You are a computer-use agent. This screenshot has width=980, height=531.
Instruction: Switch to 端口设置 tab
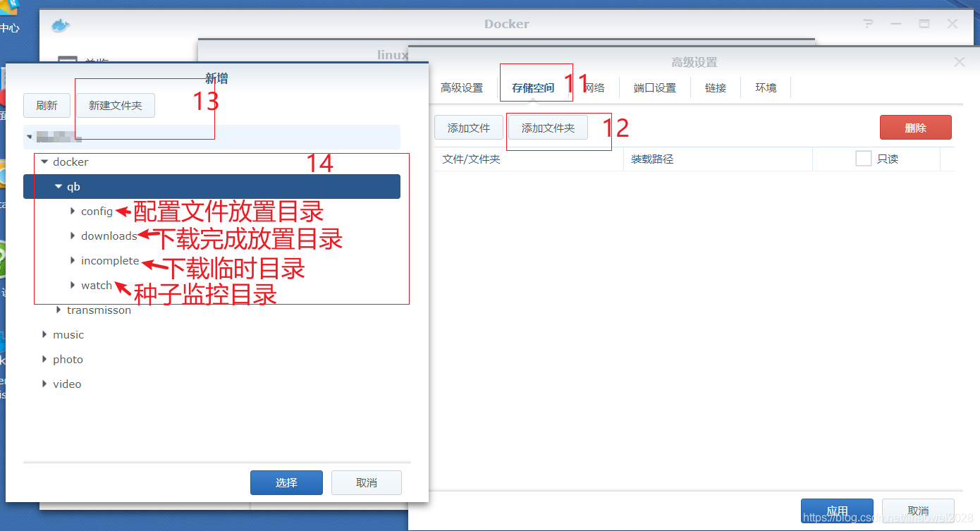(655, 88)
